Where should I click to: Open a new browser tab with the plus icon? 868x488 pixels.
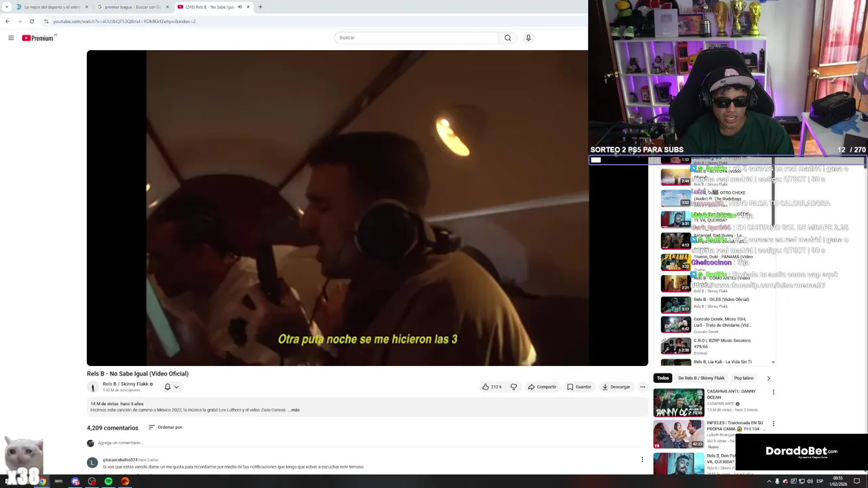click(260, 7)
